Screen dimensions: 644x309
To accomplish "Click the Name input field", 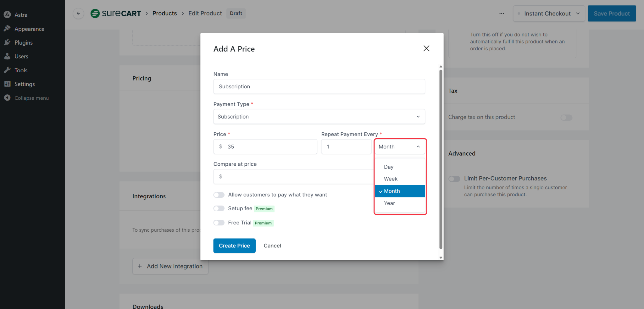I will tap(319, 86).
